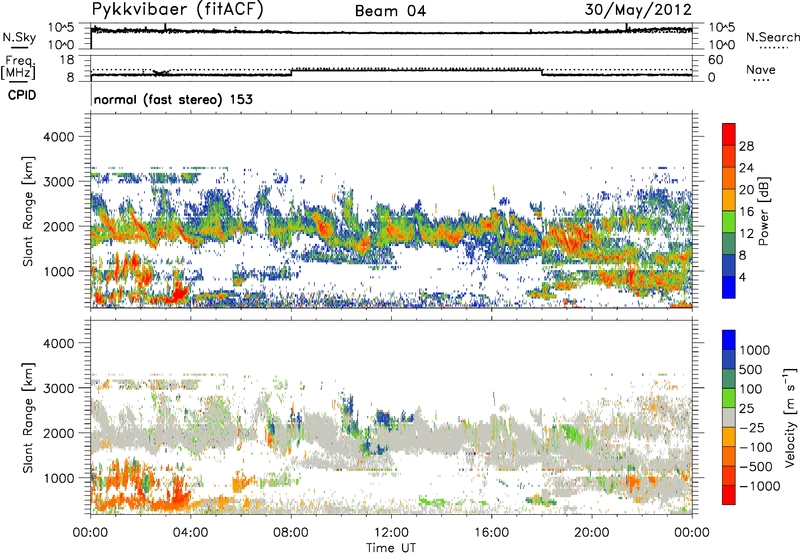Click the bright blue bottom segment of the power color bar

pos(729,288)
